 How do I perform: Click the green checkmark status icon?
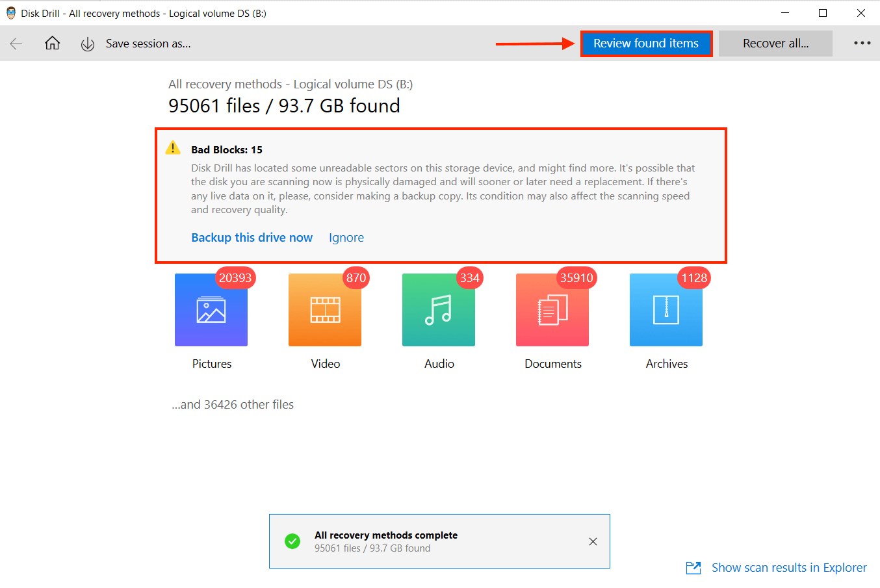[x=292, y=541]
